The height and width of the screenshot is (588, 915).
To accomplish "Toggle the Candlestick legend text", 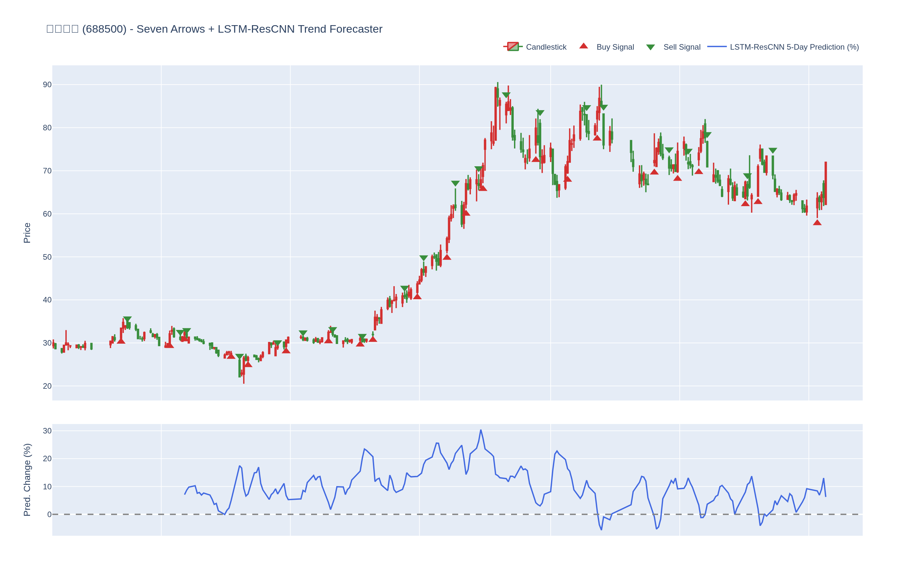I will pyautogui.click(x=546, y=47).
